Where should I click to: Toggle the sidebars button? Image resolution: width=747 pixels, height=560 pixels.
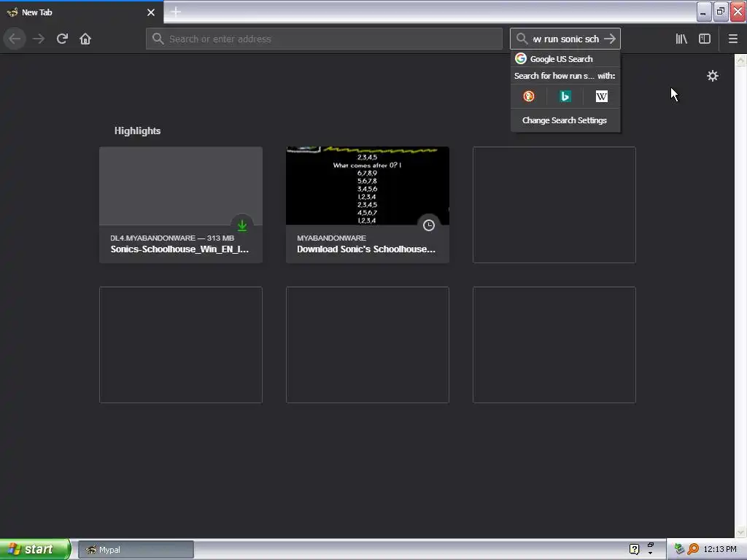coord(705,39)
